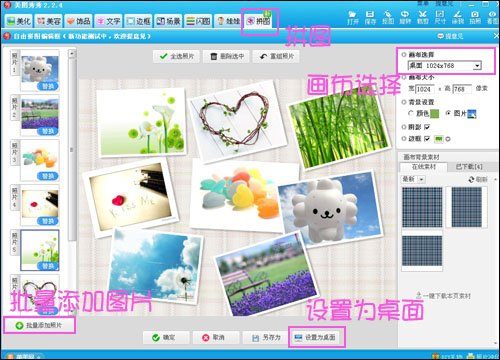
Task: Click the 旋转 rotate icon
Action: (405, 18)
